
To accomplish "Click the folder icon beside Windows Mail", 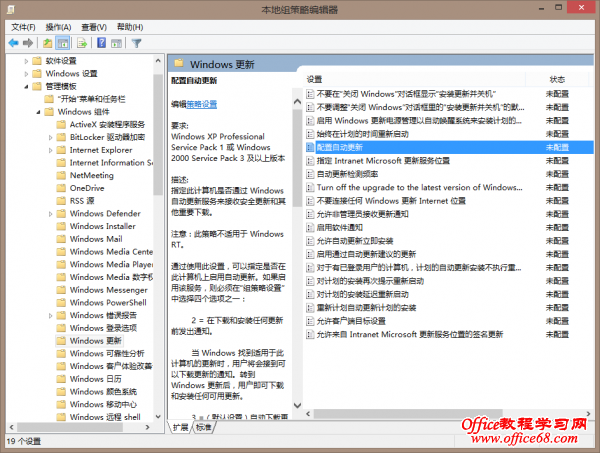I will coord(61,239).
